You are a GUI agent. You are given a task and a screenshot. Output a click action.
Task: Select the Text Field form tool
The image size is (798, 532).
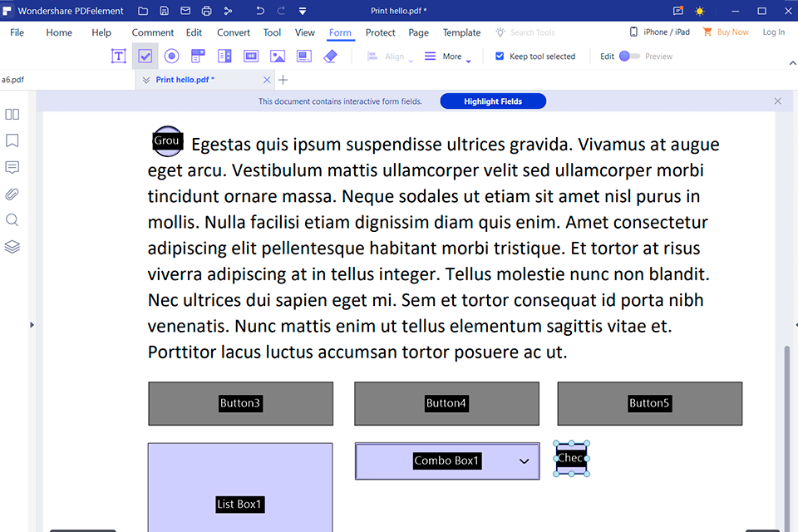(x=119, y=56)
